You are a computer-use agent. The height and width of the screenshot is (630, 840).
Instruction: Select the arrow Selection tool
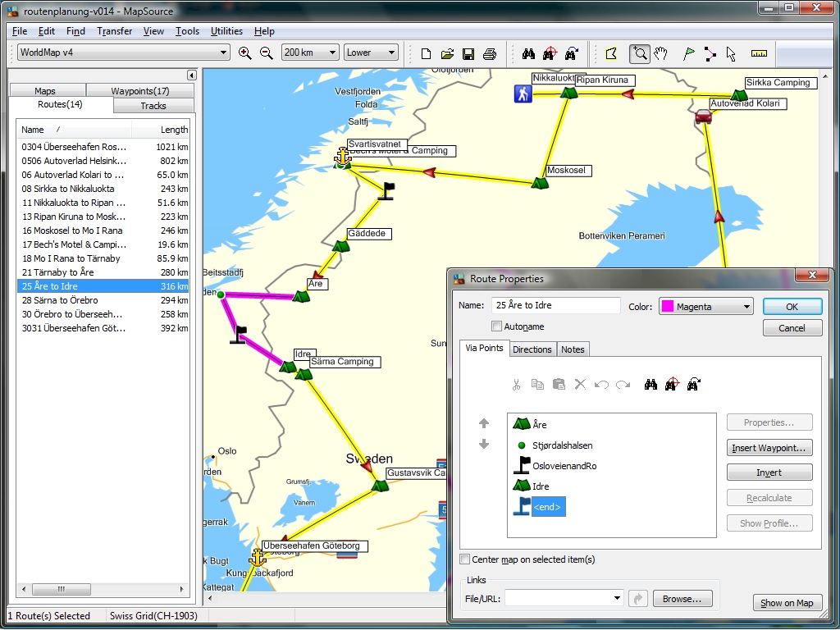731,53
